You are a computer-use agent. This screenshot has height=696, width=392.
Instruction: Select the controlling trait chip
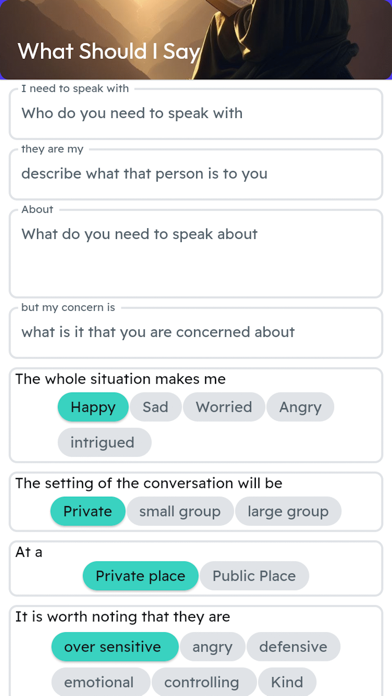pos(204,682)
